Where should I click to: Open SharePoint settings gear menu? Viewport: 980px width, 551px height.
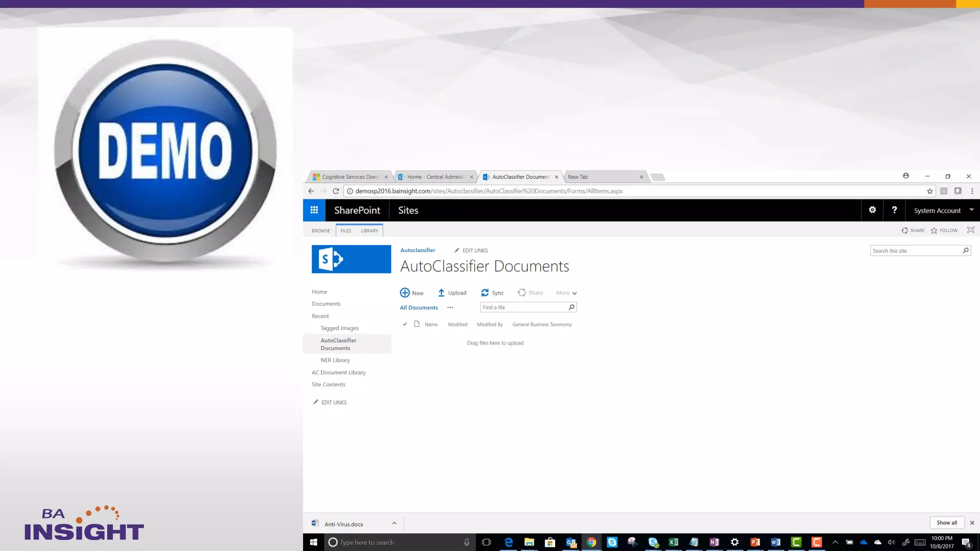pyautogui.click(x=872, y=210)
